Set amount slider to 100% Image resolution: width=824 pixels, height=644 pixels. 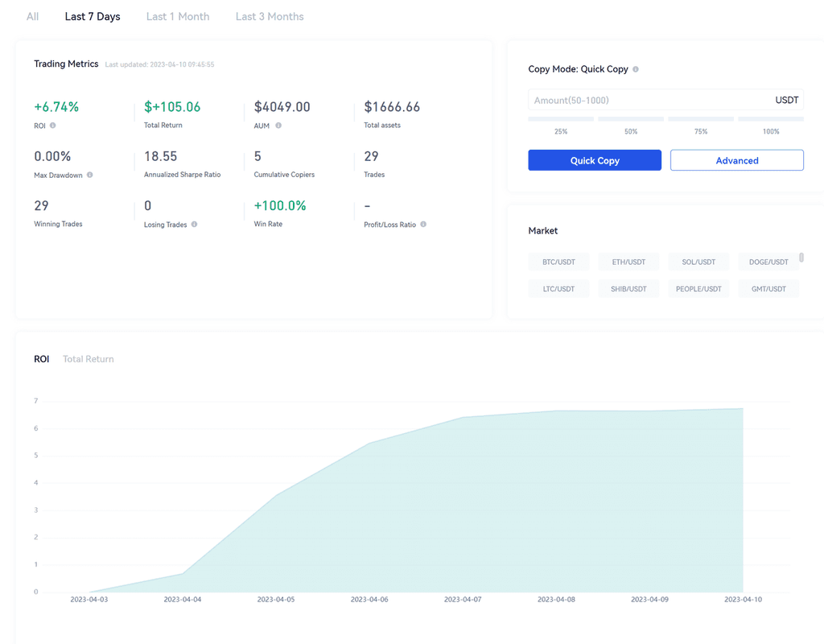click(x=771, y=119)
